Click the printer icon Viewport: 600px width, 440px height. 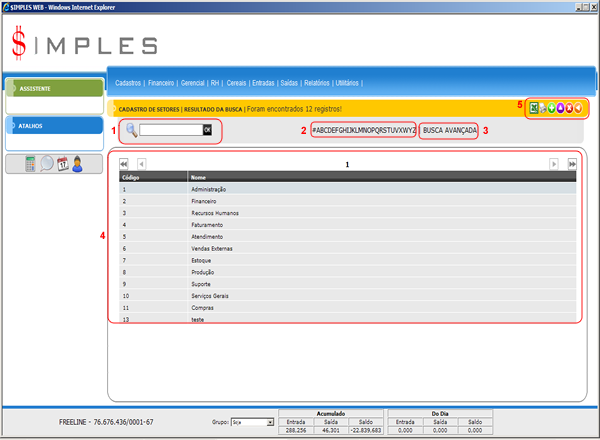pos(544,107)
